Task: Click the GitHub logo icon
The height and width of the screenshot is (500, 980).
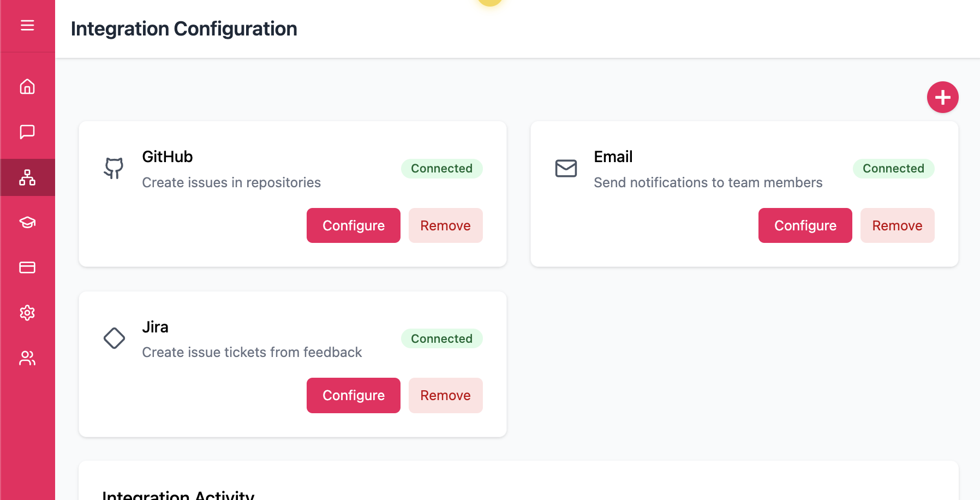Action: point(114,169)
